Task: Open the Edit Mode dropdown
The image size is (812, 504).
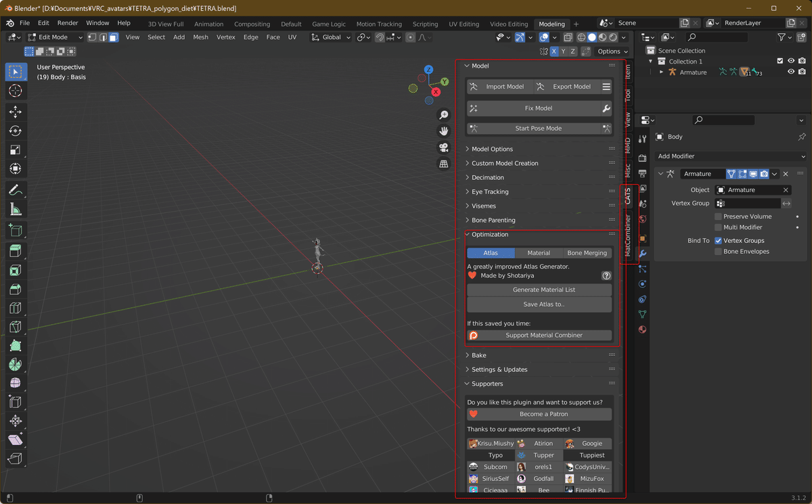Action: click(55, 37)
